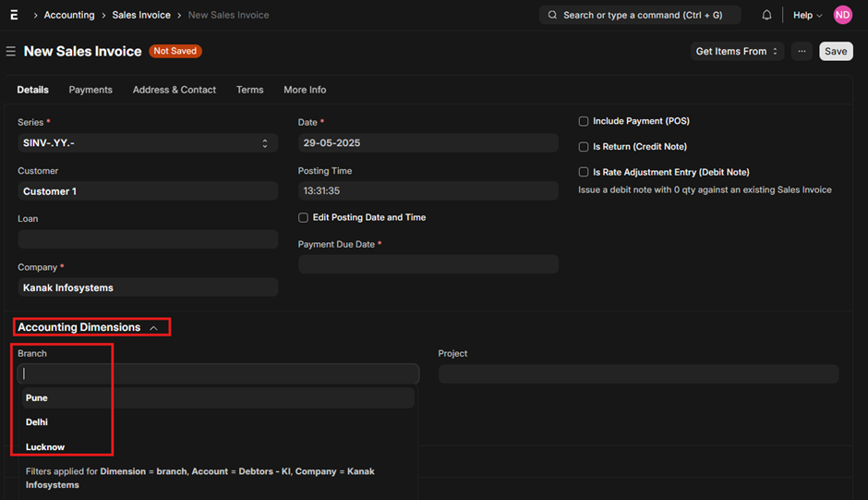Click the Filters applied for text
868x500 pixels.
199,478
